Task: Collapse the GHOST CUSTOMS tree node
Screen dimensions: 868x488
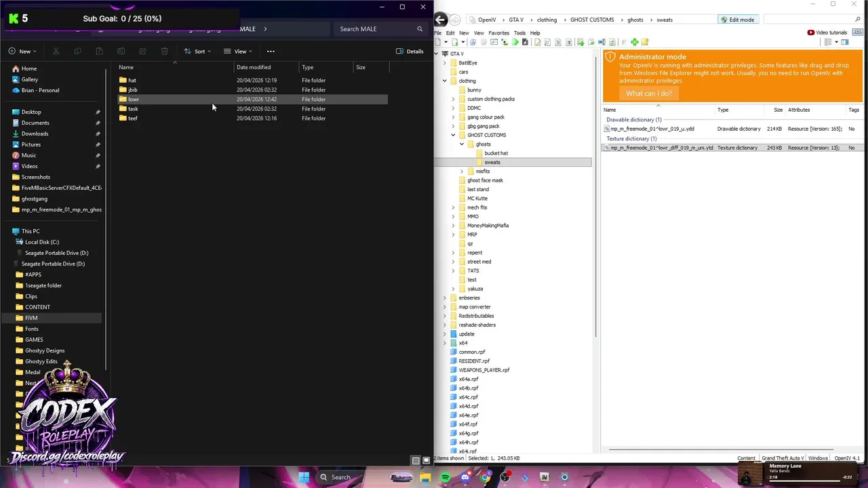Action: 453,135
